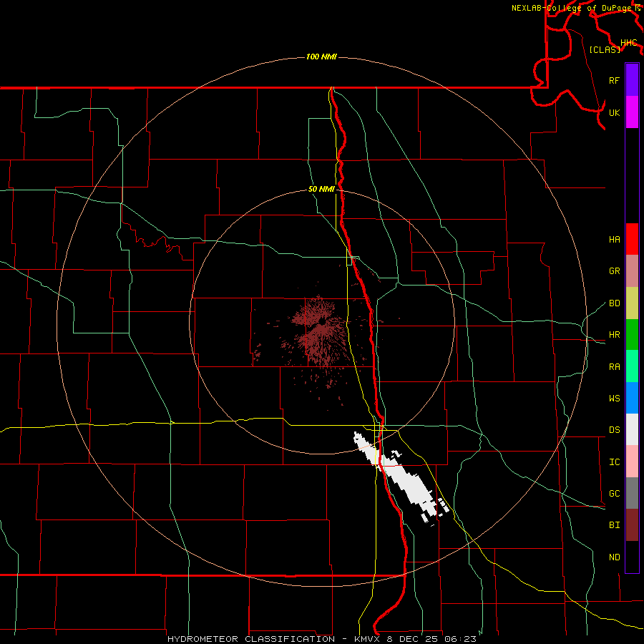Click the dark red BI color swatch
Screen dimensions: 644x644
pyautogui.click(x=632, y=525)
